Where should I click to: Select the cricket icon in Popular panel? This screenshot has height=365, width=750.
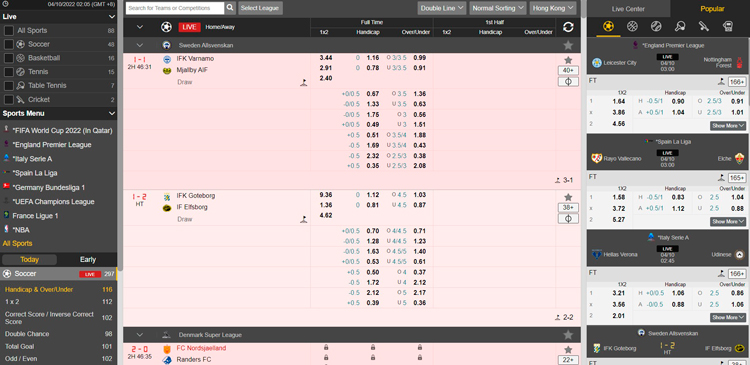[x=704, y=26]
